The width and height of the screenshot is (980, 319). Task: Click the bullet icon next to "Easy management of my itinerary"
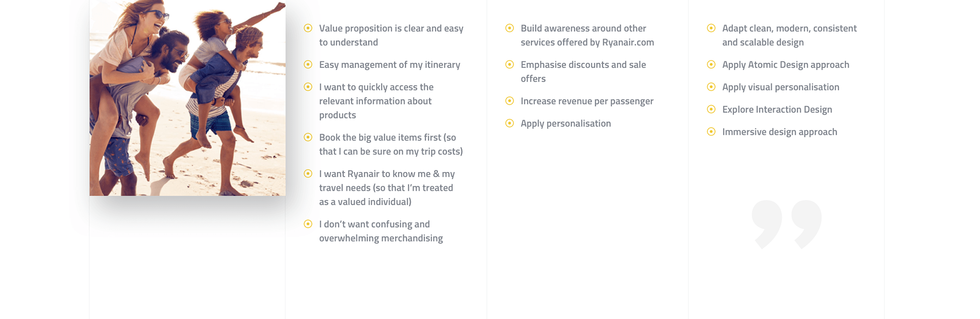coord(308,64)
